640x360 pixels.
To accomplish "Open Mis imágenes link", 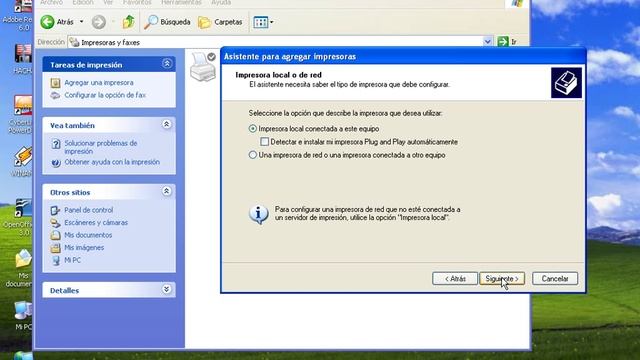I will [84, 248].
